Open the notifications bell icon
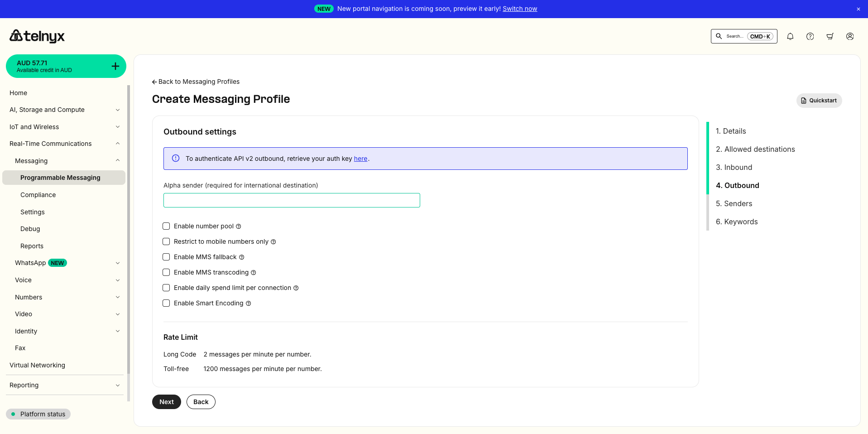The width and height of the screenshot is (868, 434). coord(790,36)
